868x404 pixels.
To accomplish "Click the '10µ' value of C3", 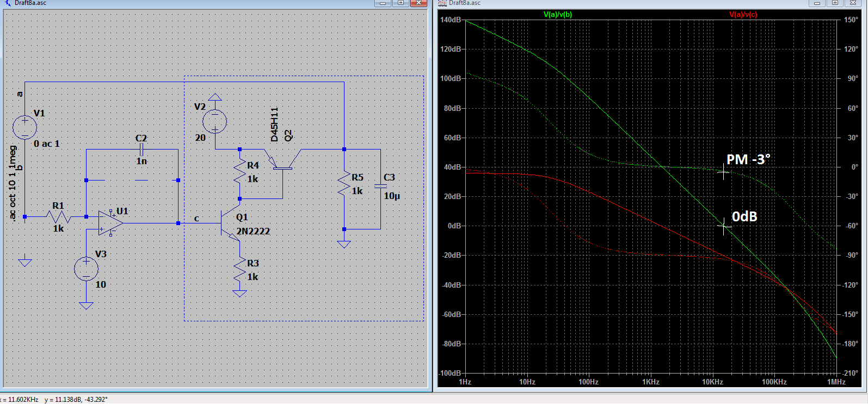I will tap(392, 196).
